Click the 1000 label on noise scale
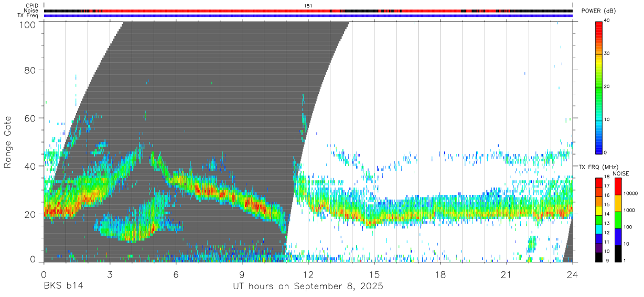The height and width of the screenshot is (297, 644). click(x=630, y=211)
